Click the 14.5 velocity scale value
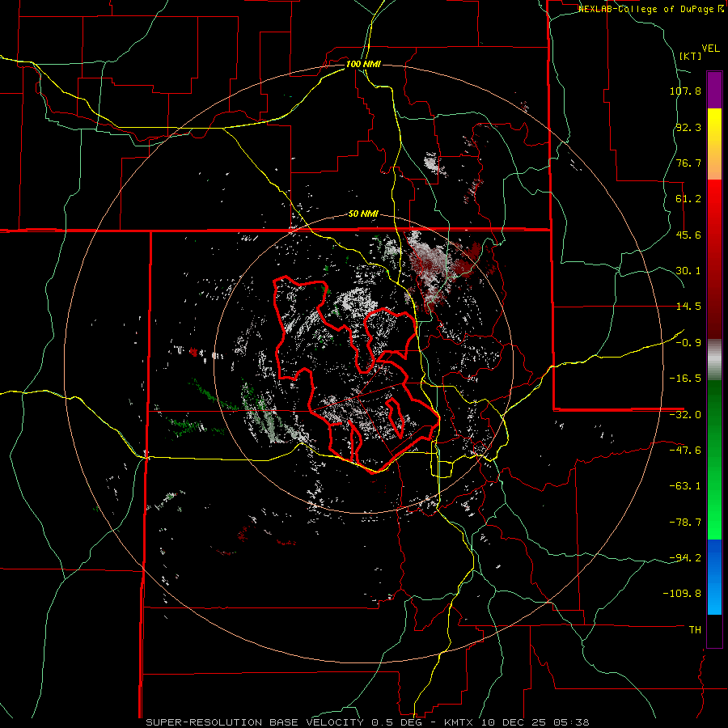The width and height of the screenshot is (728, 728). click(688, 307)
